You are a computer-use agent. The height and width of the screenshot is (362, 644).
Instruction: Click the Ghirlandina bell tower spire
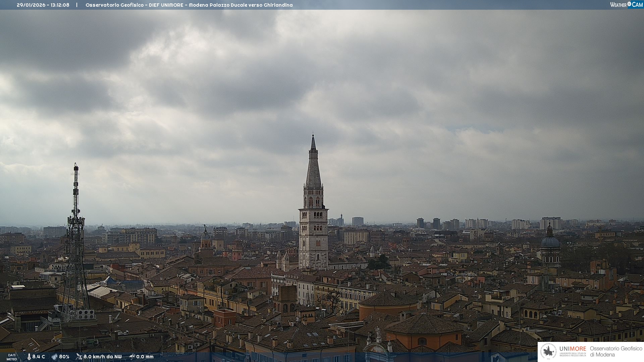click(x=313, y=168)
